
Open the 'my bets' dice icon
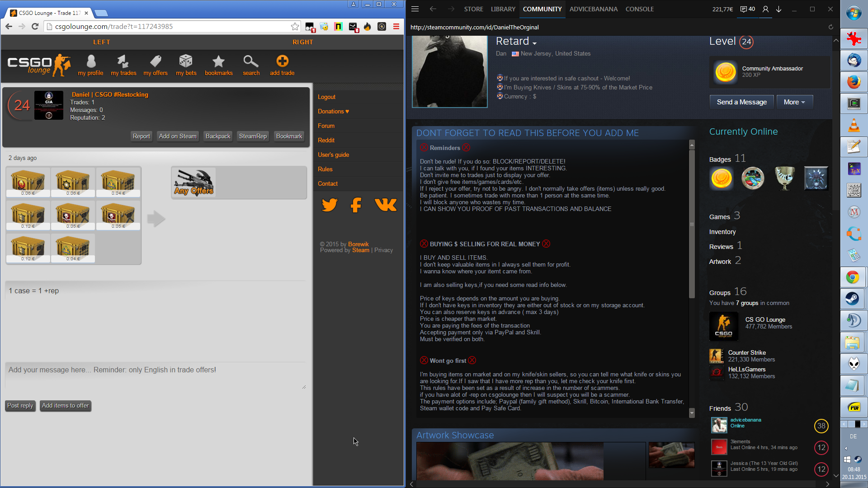point(186,61)
